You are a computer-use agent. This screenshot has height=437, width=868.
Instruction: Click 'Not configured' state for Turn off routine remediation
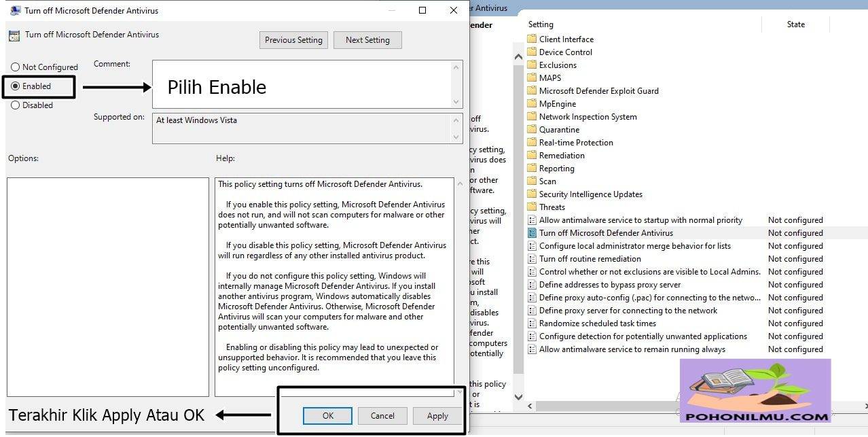795,259
